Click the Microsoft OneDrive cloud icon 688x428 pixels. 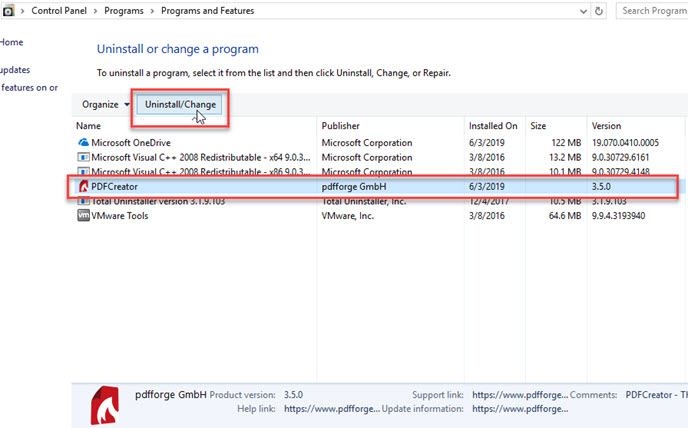(83, 142)
